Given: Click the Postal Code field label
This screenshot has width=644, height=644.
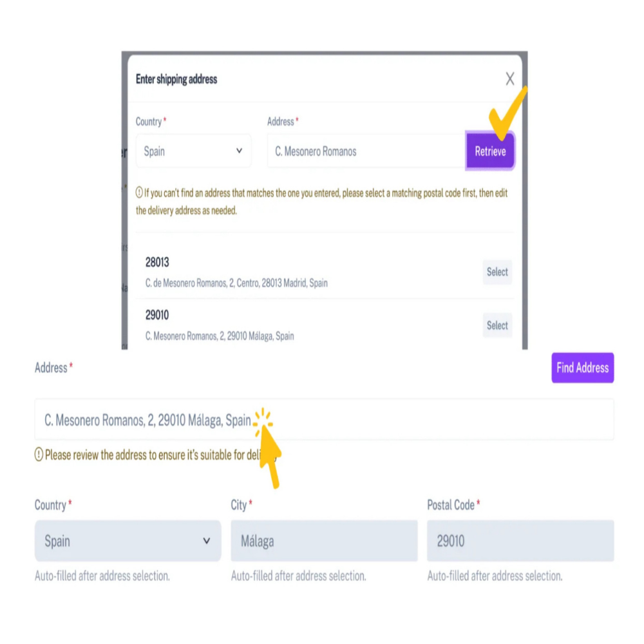Looking at the screenshot, I should tap(451, 506).
